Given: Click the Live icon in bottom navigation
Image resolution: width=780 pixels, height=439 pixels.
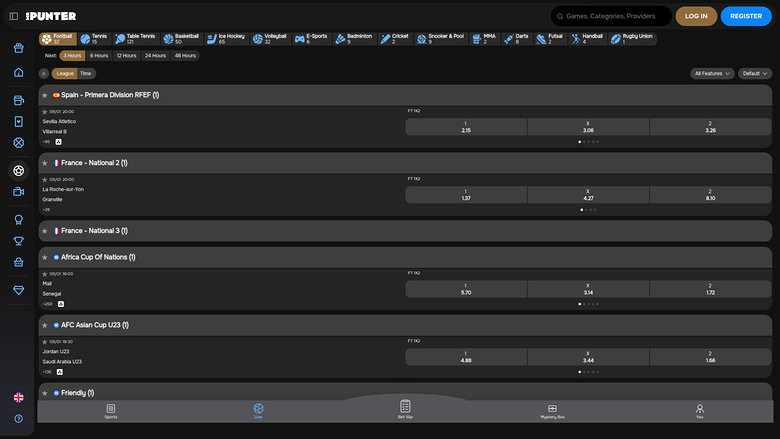Looking at the screenshot, I should tap(258, 410).
